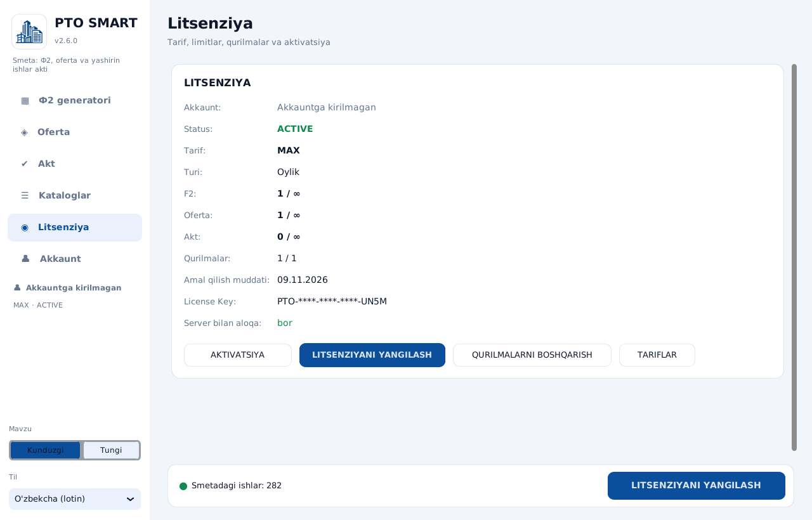Switch theme to Tungi
This screenshot has height=520, width=812.
[111, 450]
